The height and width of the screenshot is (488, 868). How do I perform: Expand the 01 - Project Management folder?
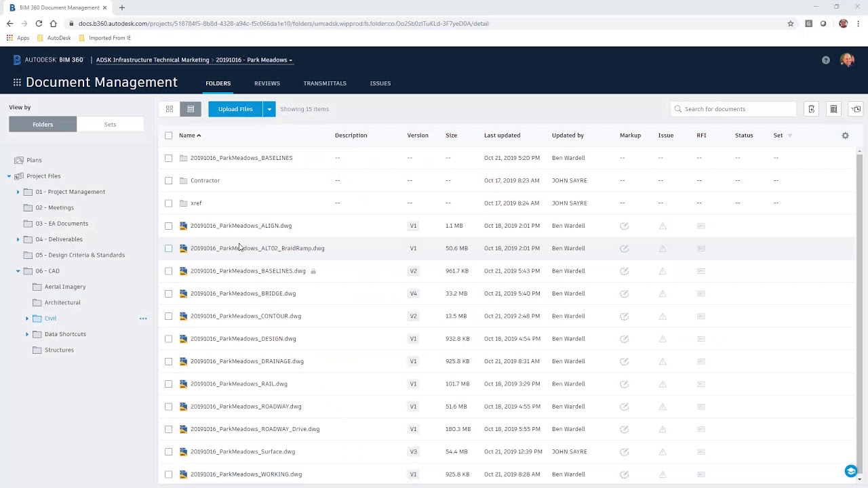[18, 192]
